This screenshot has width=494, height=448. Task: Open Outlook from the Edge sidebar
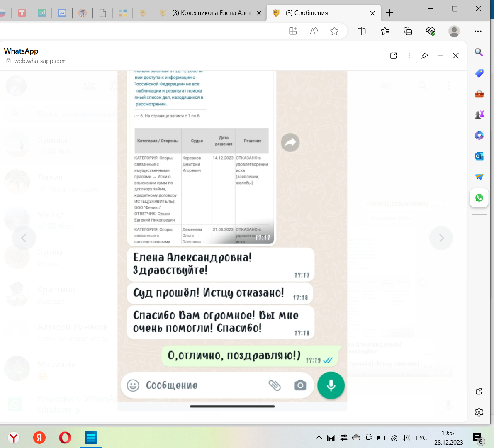[479, 156]
